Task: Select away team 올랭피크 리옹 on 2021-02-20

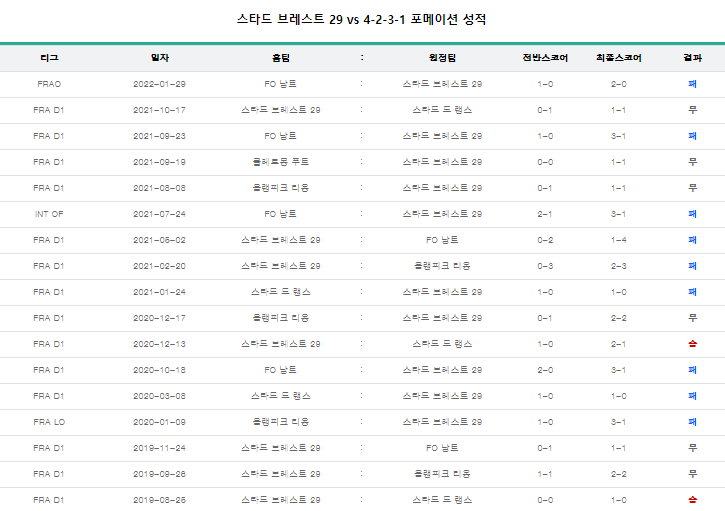Action: (442, 266)
